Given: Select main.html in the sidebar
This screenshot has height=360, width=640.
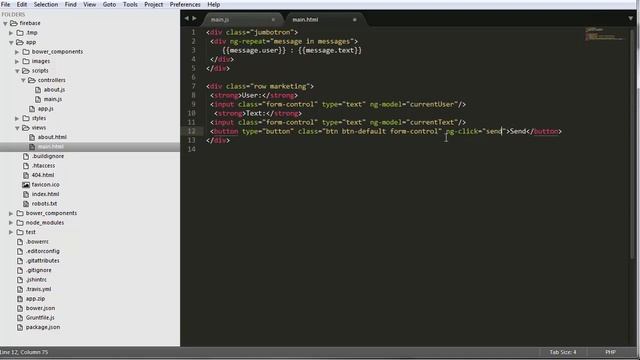Looking at the screenshot, I should tap(51, 147).
